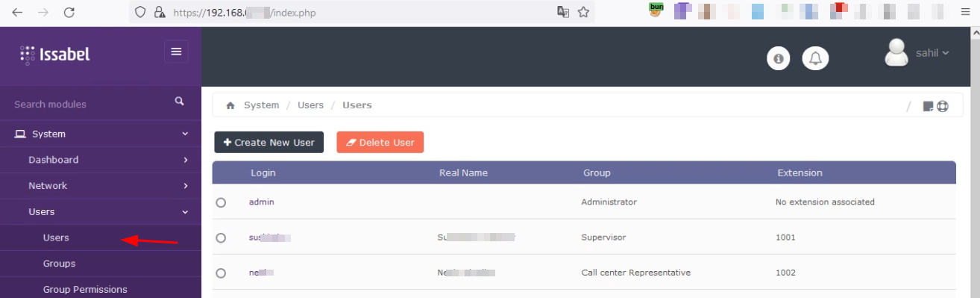Open the browser translate page icon
The image size is (980, 298).
coord(563,12)
